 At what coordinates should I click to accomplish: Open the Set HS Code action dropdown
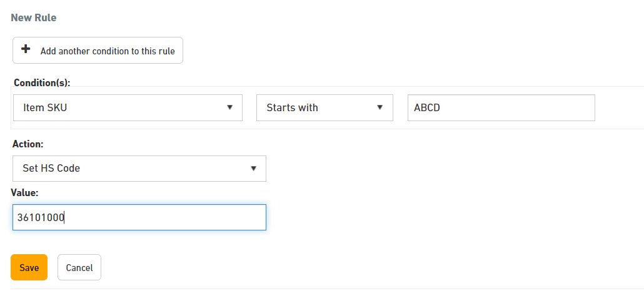coord(139,169)
